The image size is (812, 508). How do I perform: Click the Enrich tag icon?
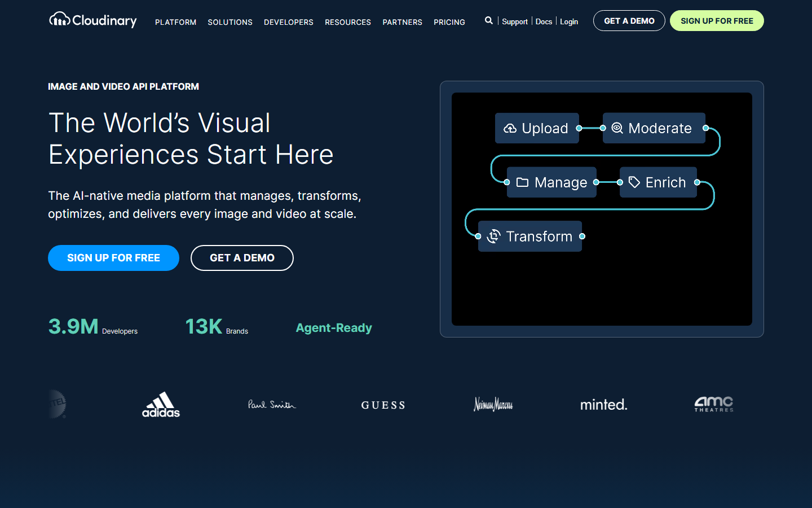click(634, 182)
